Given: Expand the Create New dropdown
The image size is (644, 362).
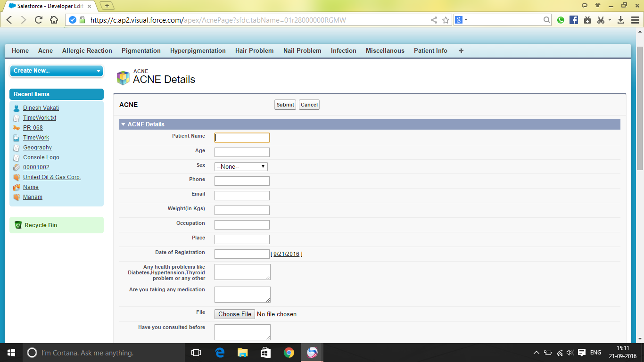Looking at the screenshot, I should (x=56, y=71).
